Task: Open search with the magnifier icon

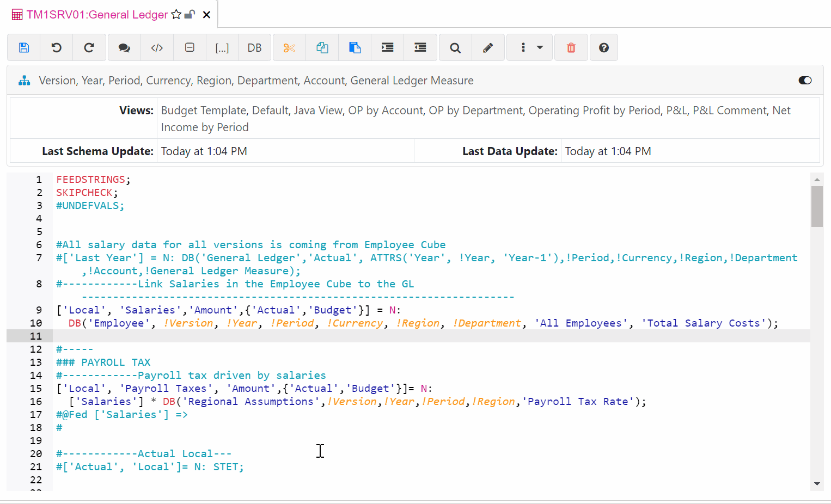Action: (455, 47)
